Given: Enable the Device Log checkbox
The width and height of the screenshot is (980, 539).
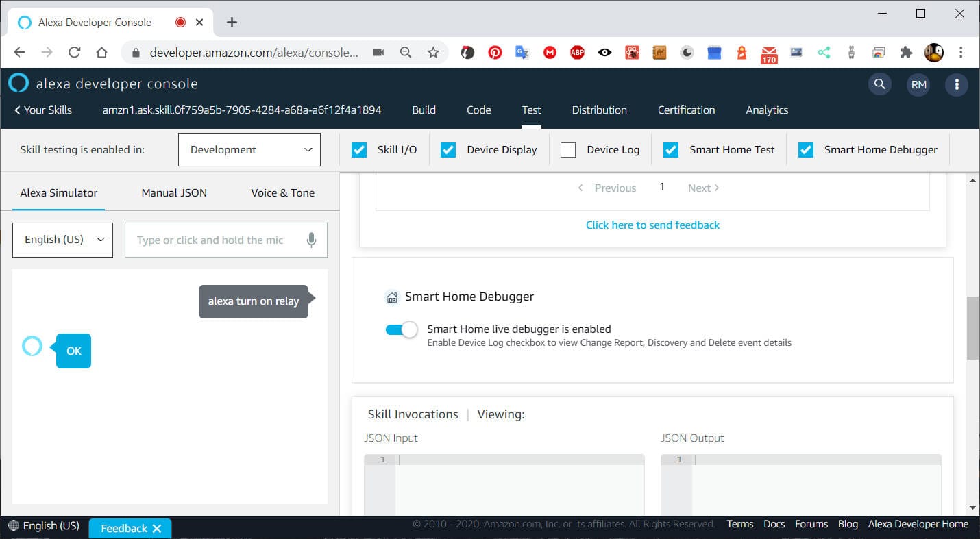Looking at the screenshot, I should [x=567, y=149].
